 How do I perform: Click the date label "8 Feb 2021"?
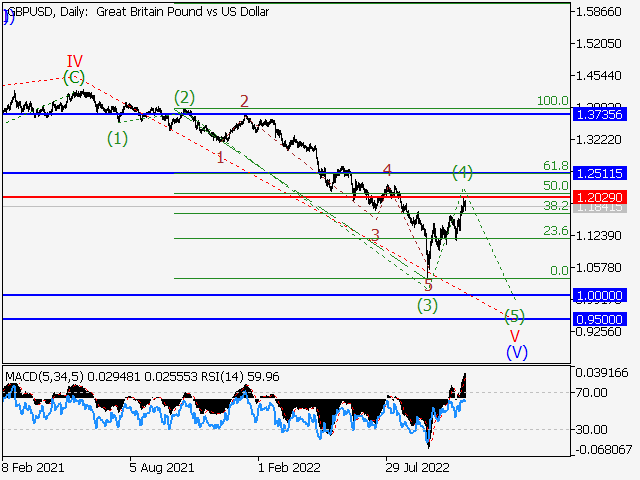pyautogui.click(x=33, y=467)
